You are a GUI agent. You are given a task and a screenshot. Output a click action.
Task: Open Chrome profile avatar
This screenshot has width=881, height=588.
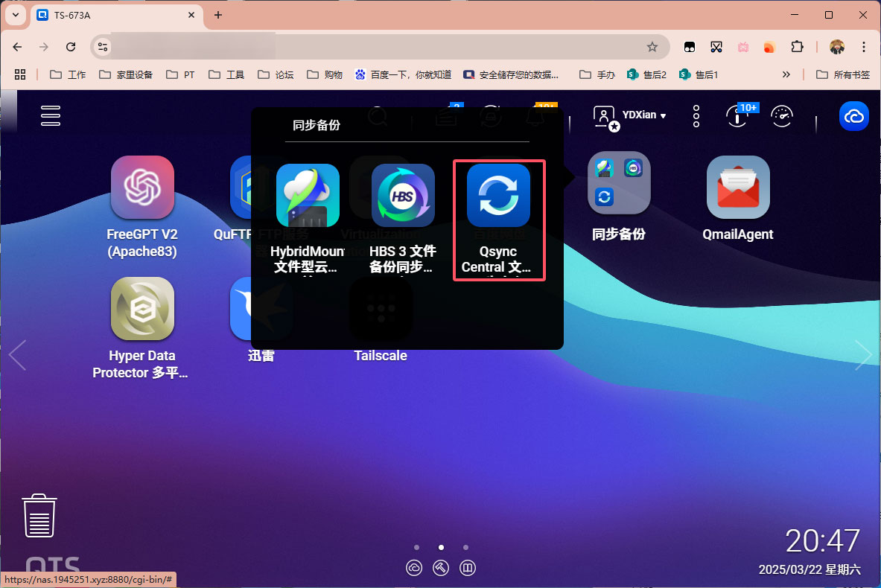click(836, 47)
